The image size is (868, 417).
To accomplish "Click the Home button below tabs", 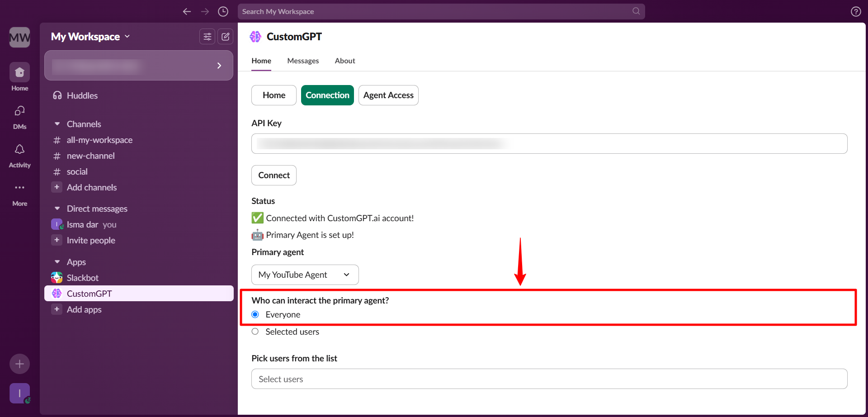I will [274, 95].
